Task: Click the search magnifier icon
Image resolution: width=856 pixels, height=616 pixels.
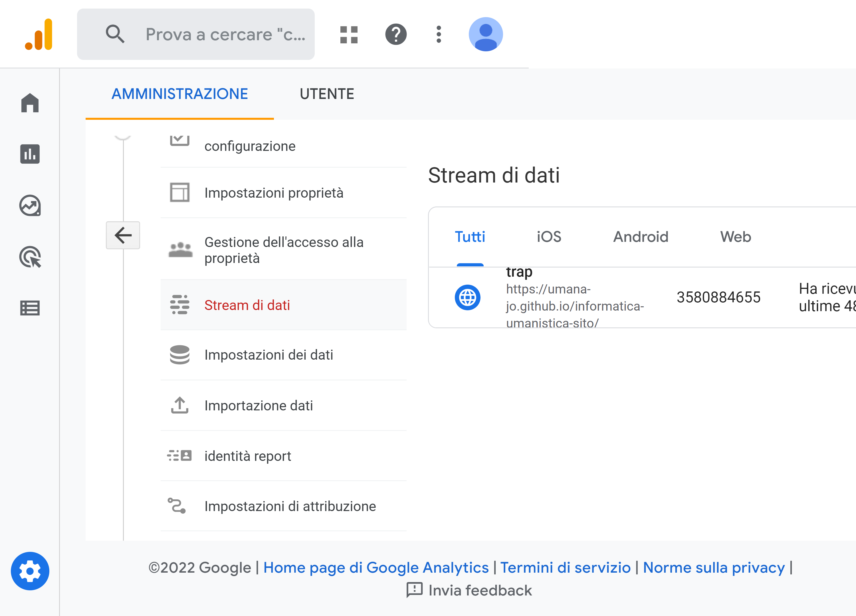Action: click(x=115, y=34)
